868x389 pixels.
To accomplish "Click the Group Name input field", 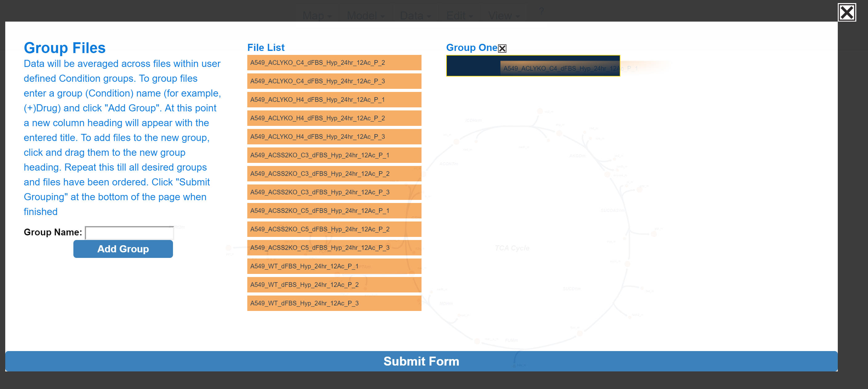I will click(x=130, y=233).
